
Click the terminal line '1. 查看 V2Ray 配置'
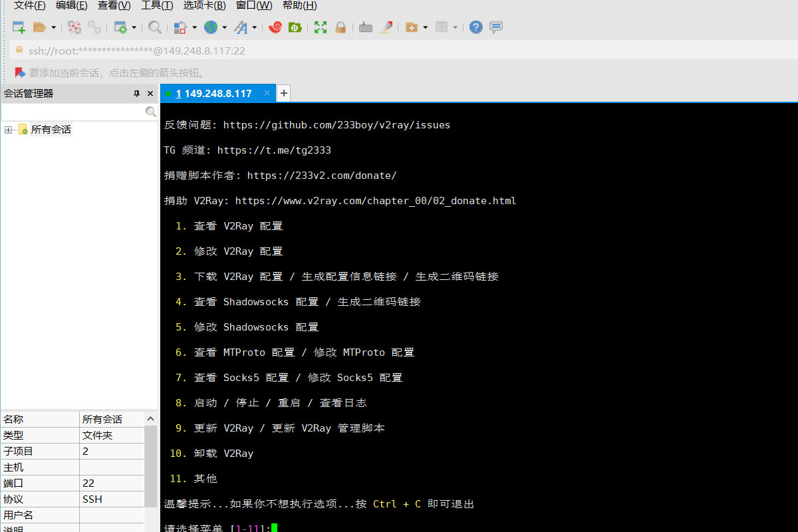tap(229, 226)
